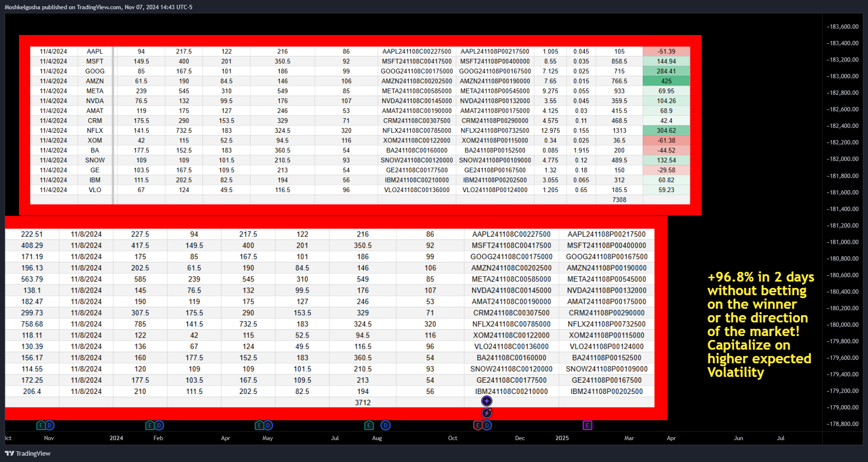Click the 12.975 cell in NFLX row
This screenshot has height=462, width=868.
pos(550,131)
